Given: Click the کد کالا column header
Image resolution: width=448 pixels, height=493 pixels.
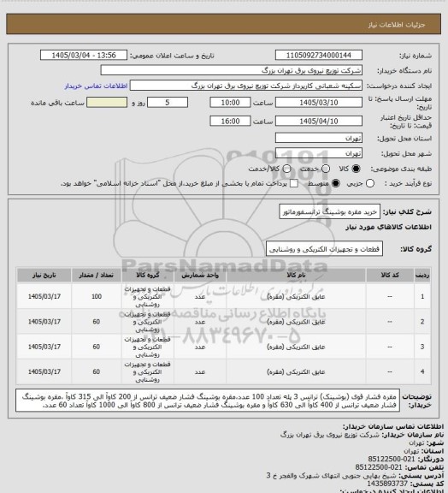Looking at the screenshot, I should coord(390,275).
